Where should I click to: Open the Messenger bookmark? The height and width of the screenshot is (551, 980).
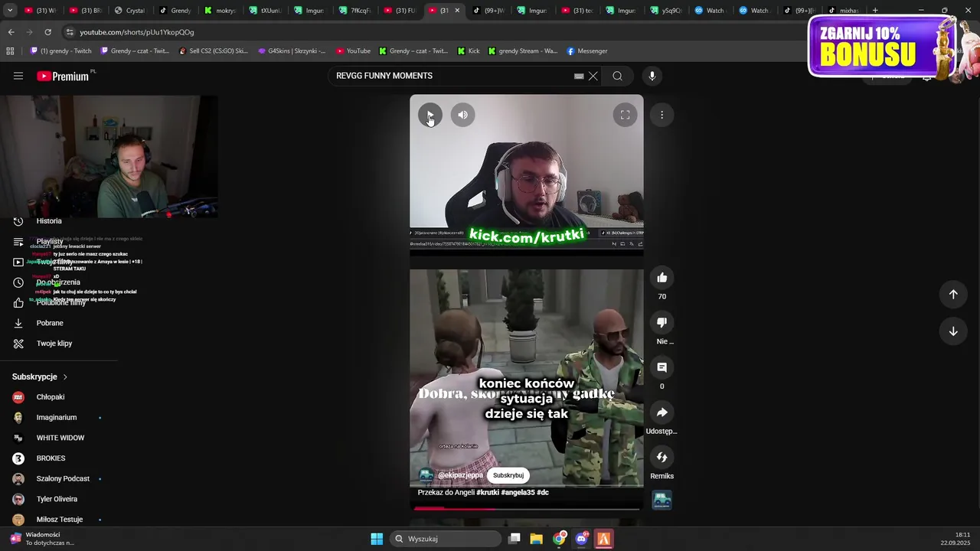pyautogui.click(x=587, y=51)
